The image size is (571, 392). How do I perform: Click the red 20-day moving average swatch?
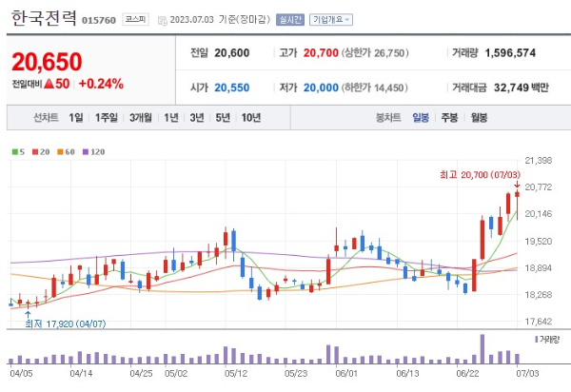[x=35, y=152]
